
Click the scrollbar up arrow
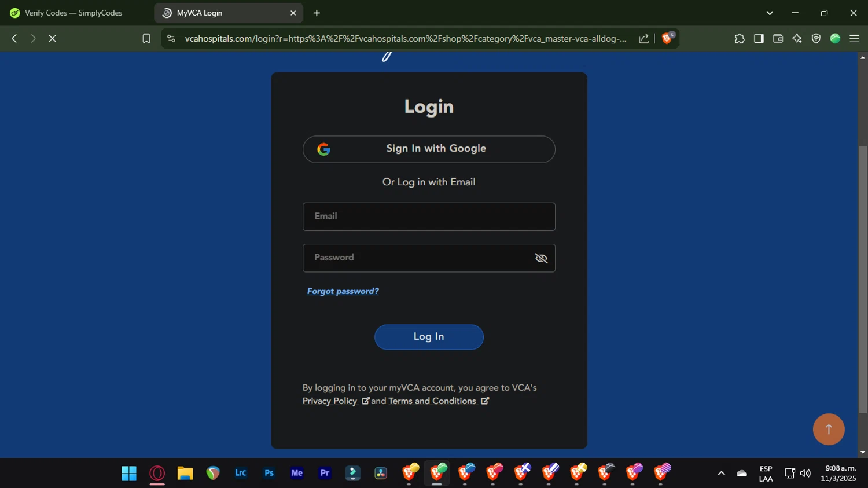(863, 57)
